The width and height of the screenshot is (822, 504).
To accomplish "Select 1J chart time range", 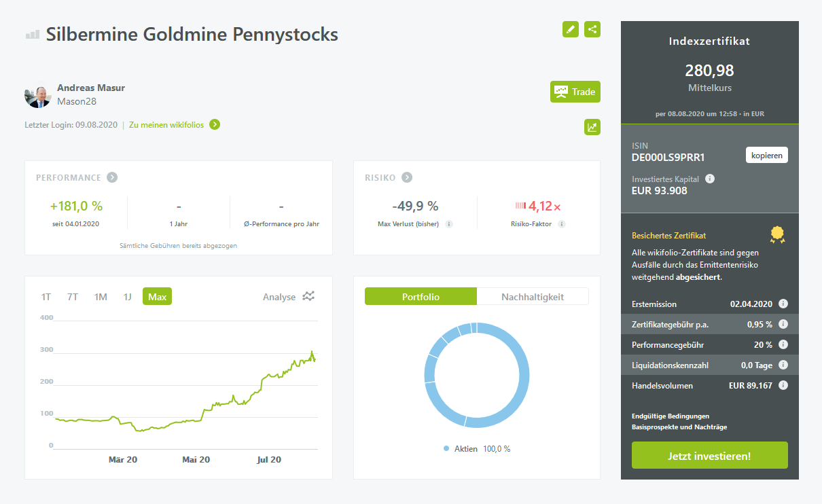I will [127, 297].
